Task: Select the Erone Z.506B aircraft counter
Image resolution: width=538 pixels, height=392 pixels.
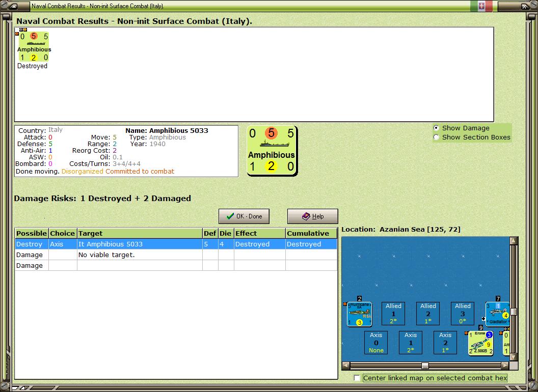Action: click(480, 343)
